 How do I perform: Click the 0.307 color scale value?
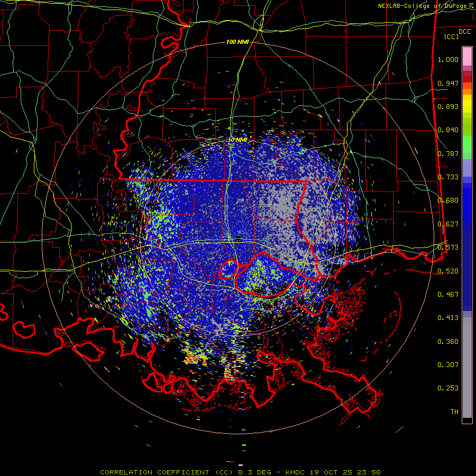pos(448,365)
